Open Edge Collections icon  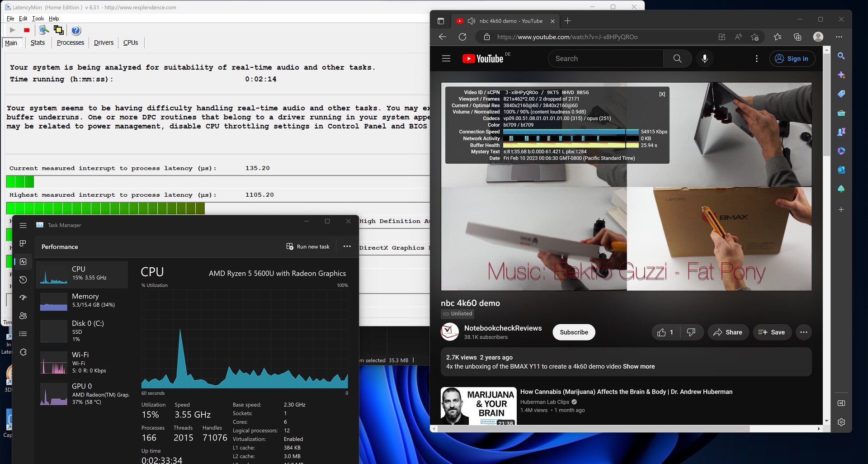[x=797, y=37]
